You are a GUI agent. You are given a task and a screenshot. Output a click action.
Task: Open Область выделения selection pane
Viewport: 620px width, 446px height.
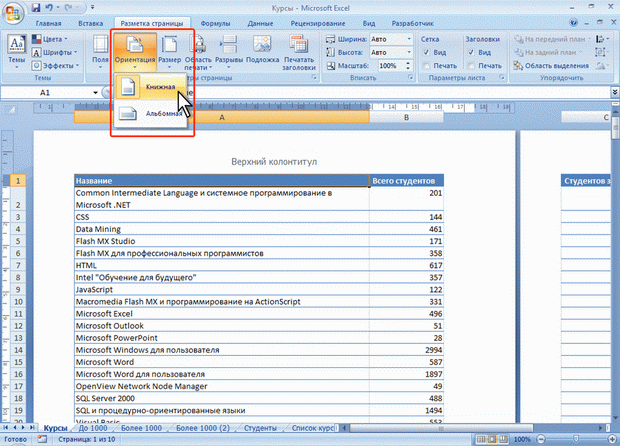click(x=551, y=66)
